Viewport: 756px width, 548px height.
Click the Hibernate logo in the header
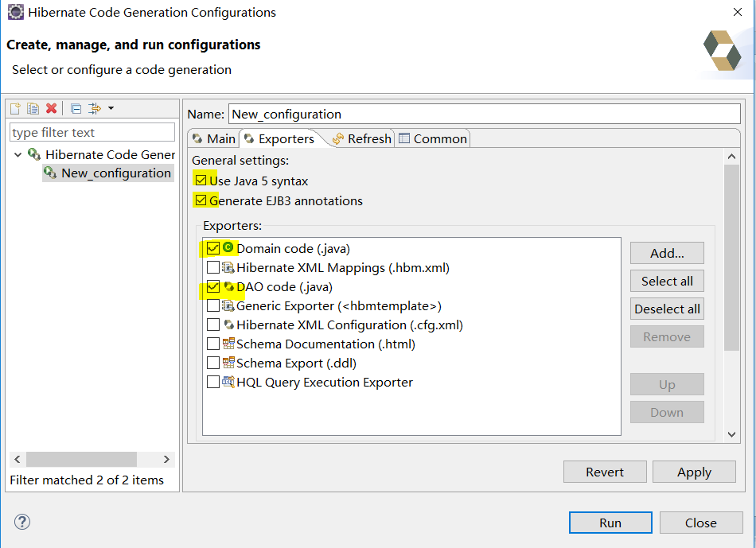pyautogui.click(x=722, y=50)
